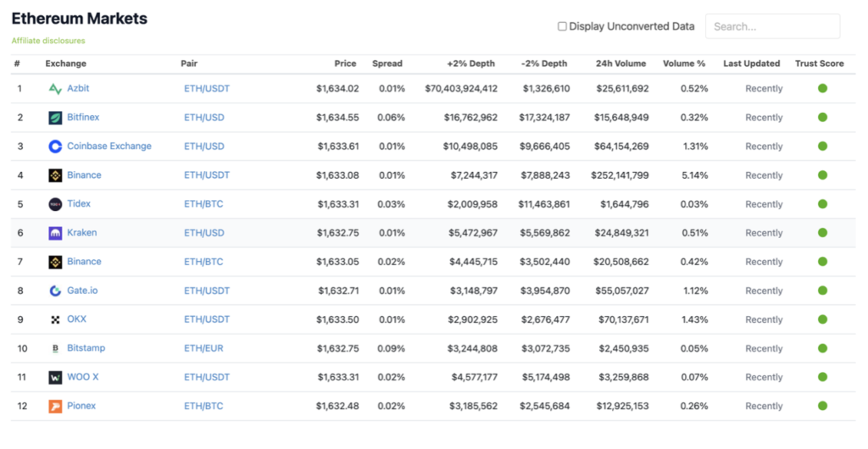Click the green trust score dot for Azbit
The height and width of the screenshot is (449, 868).
(822, 88)
